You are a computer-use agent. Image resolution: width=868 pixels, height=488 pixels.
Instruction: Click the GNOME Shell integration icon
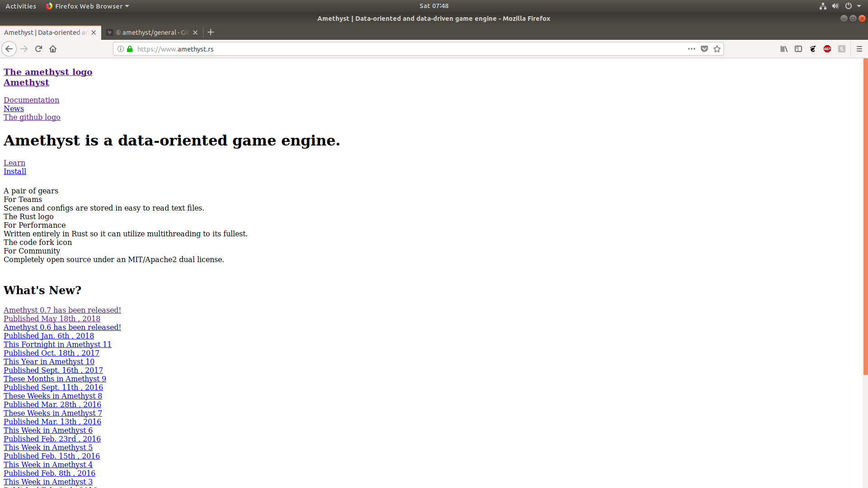[x=813, y=49]
